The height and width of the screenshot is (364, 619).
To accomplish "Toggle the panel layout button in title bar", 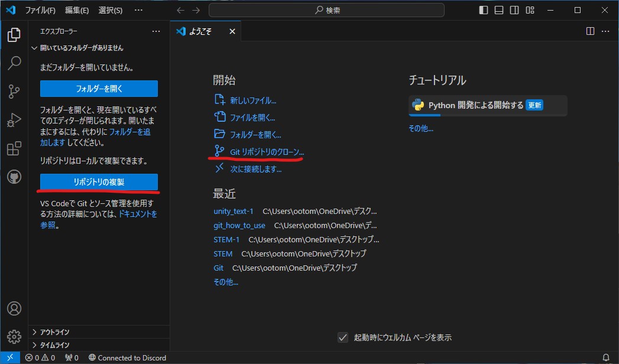I will pos(499,10).
